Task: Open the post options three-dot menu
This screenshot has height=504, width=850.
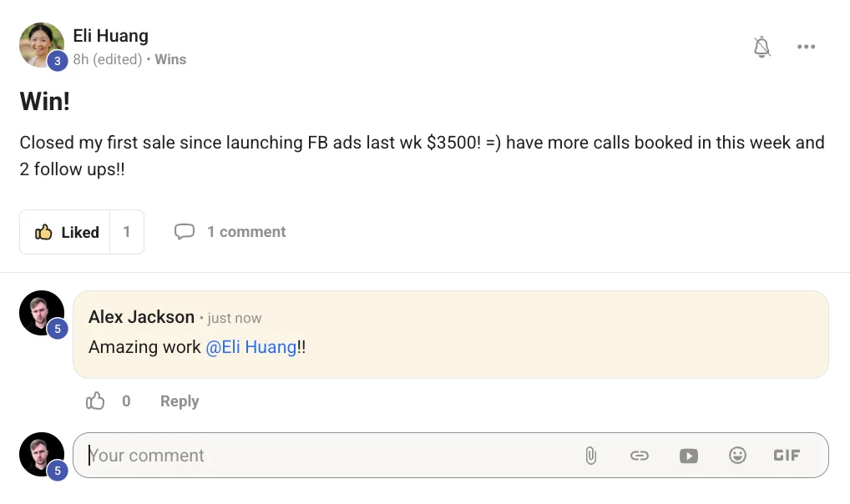Action: [806, 47]
